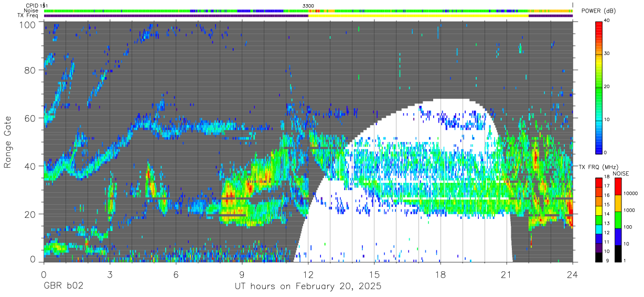Click the 'UT hours on February 20, 2025' label
644x297 pixels.
coord(307,287)
